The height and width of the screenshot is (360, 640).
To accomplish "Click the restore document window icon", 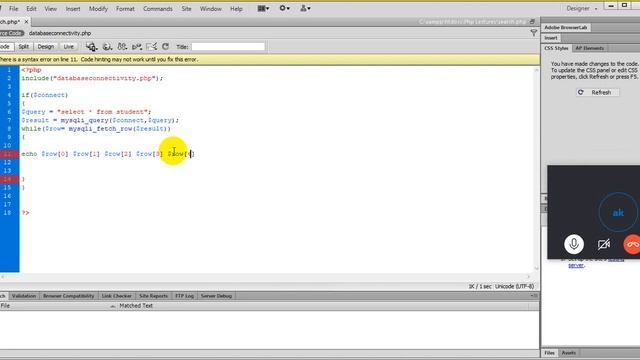I will point(532,22).
